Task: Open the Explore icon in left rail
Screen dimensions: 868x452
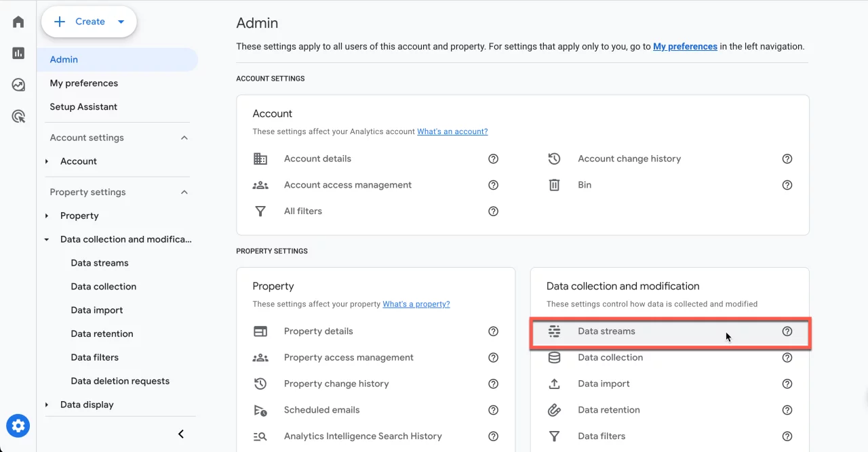Action: (x=18, y=85)
